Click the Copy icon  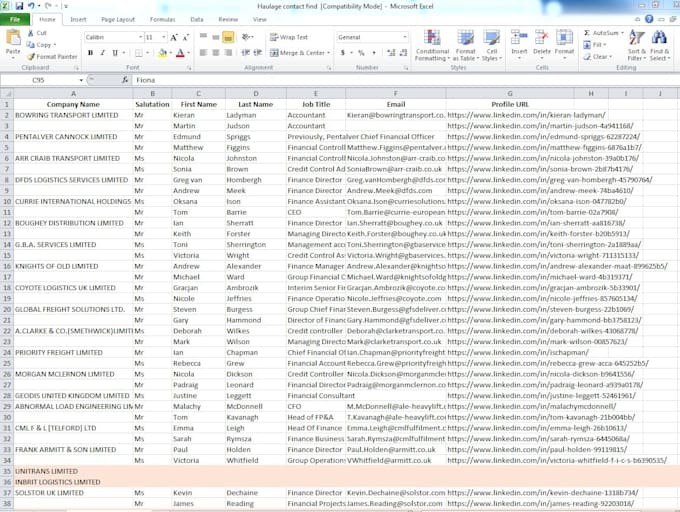pyautogui.click(x=30, y=45)
